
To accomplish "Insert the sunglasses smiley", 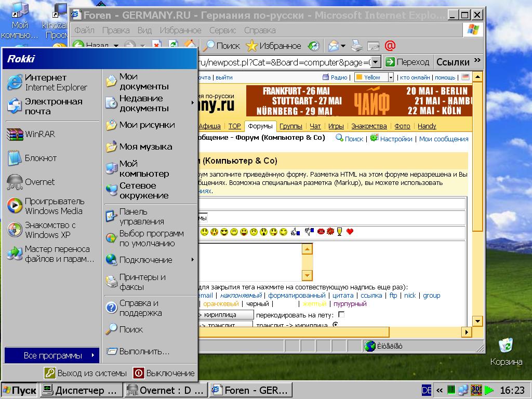I will tap(224, 232).
